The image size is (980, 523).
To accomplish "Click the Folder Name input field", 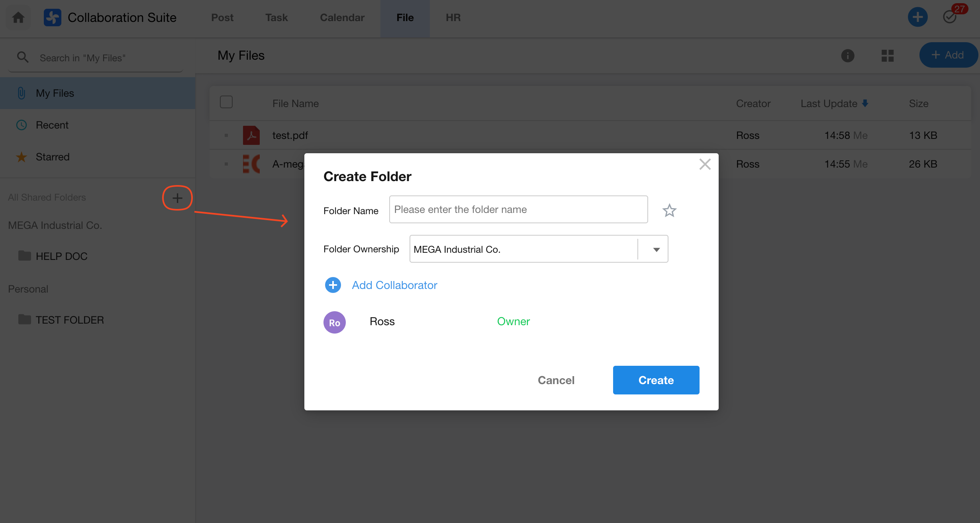I will tap(518, 209).
